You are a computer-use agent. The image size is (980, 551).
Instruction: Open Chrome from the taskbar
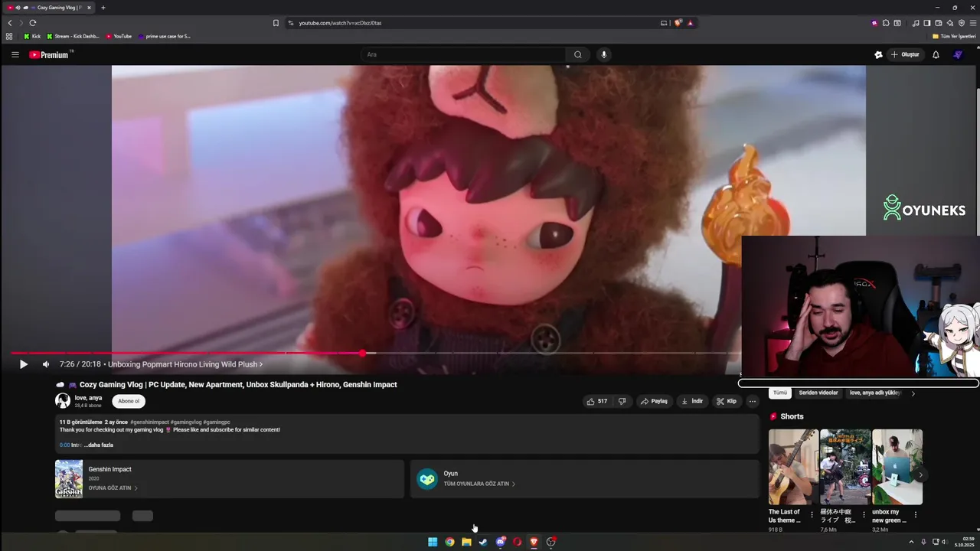449,542
